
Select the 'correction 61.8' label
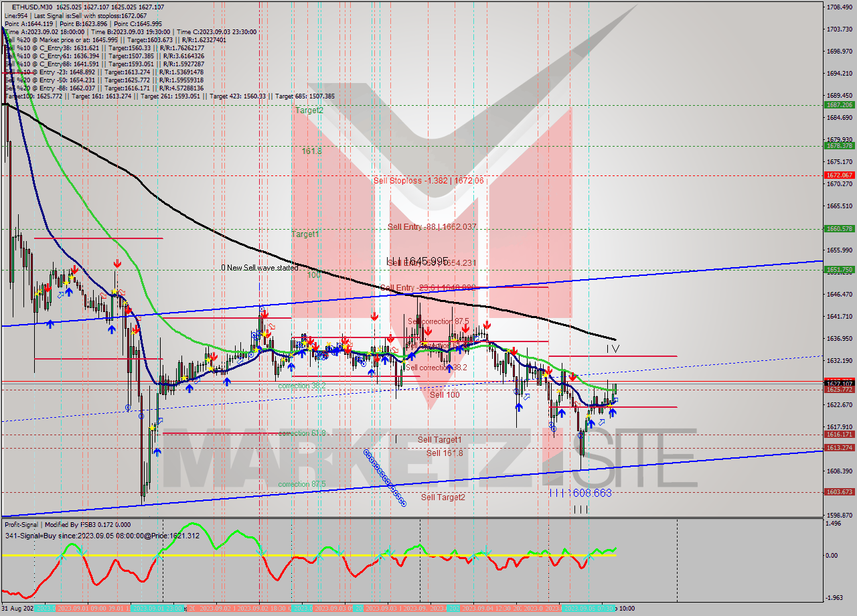click(302, 433)
